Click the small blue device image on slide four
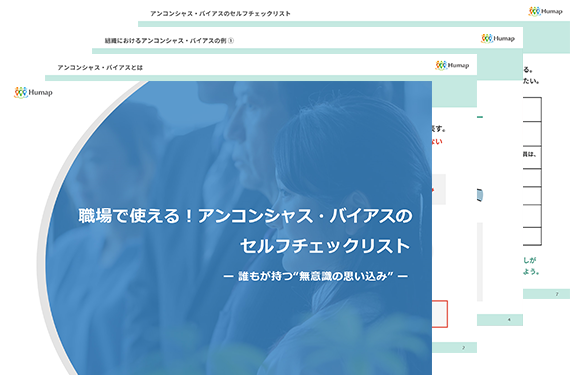 pyautogui.click(x=480, y=195)
